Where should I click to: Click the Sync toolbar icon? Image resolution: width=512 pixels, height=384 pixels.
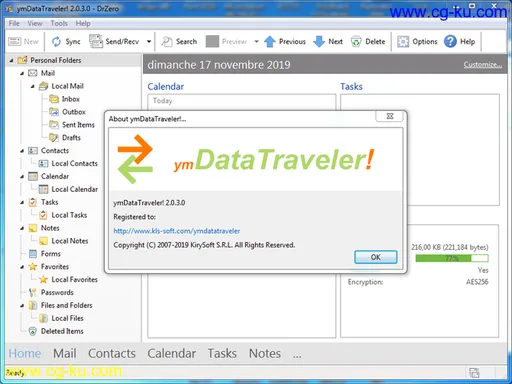click(x=56, y=42)
